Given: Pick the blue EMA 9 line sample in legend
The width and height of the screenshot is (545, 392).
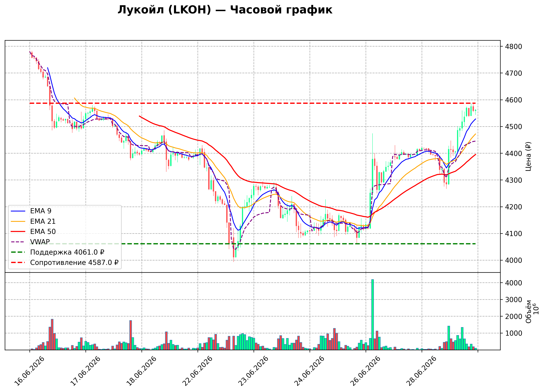Looking at the screenshot, I should point(18,211).
